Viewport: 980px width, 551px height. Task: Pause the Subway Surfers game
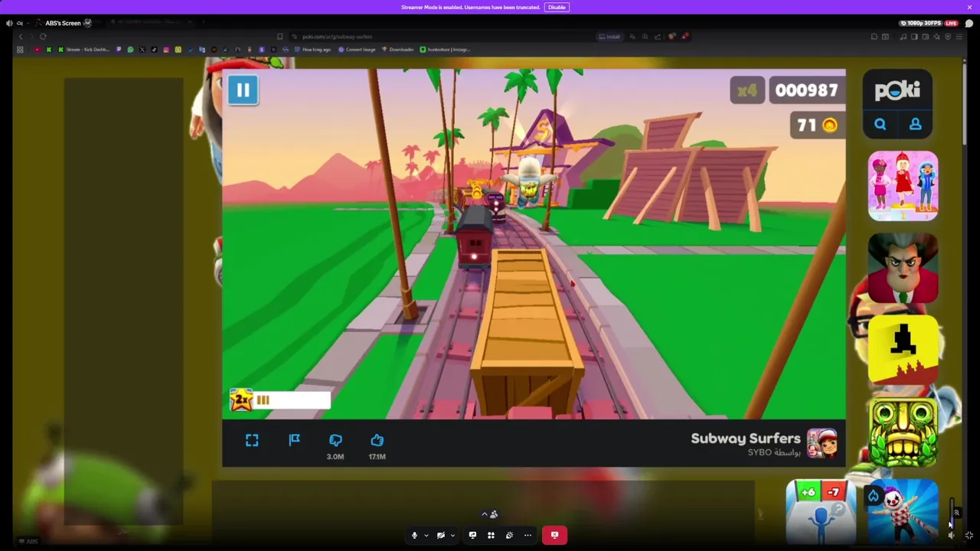[243, 90]
